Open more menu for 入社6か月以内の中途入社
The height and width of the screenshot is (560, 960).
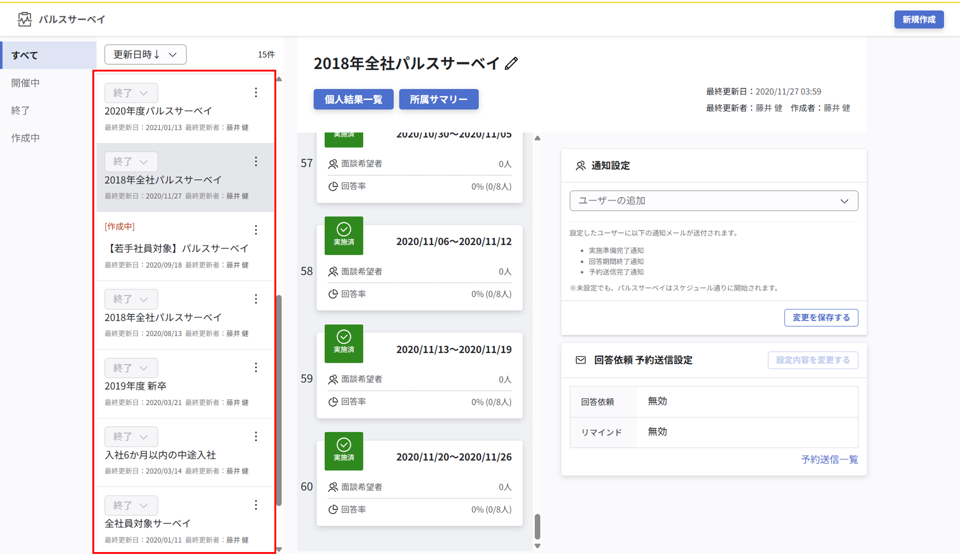pyautogui.click(x=256, y=436)
